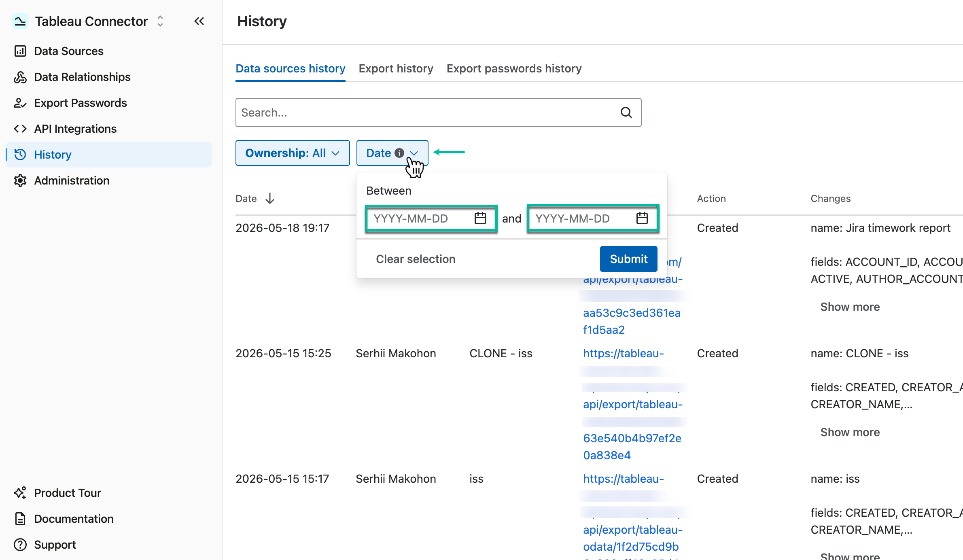Open calendar picker for start date
This screenshot has height=560, width=963.
pyautogui.click(x=480, y=218)
